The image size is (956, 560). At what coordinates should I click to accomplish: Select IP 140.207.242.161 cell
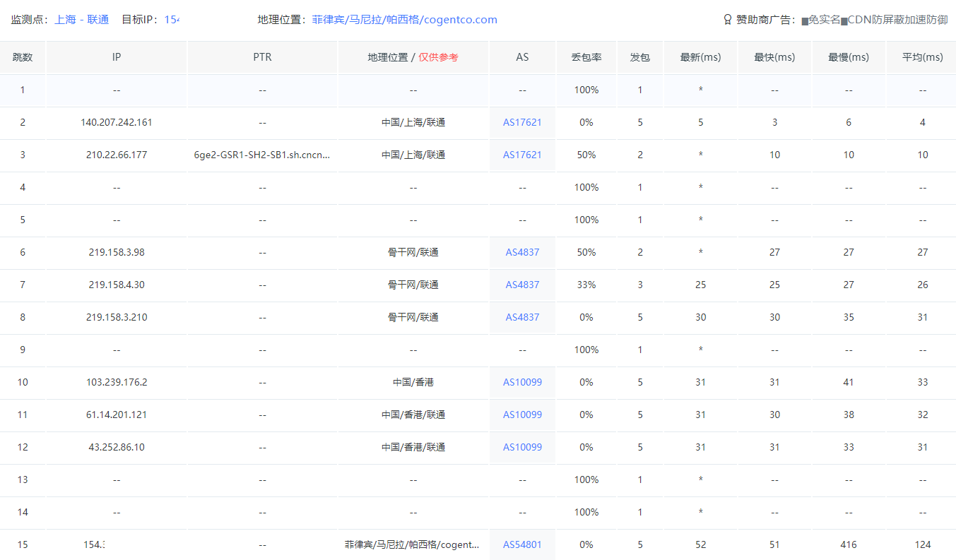(117, 122)
